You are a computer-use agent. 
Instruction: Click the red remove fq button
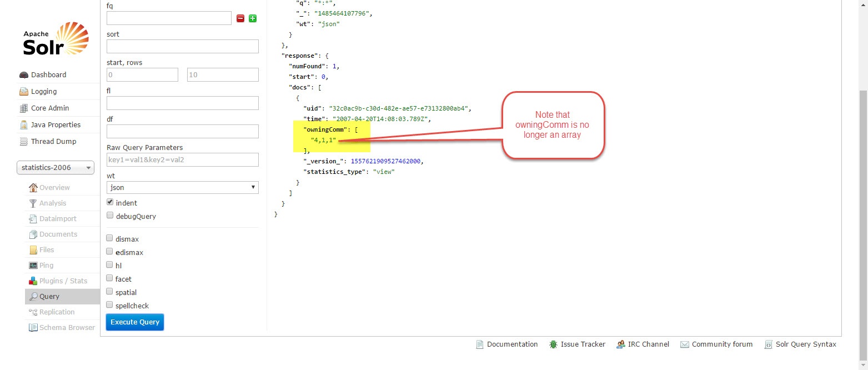240,18
